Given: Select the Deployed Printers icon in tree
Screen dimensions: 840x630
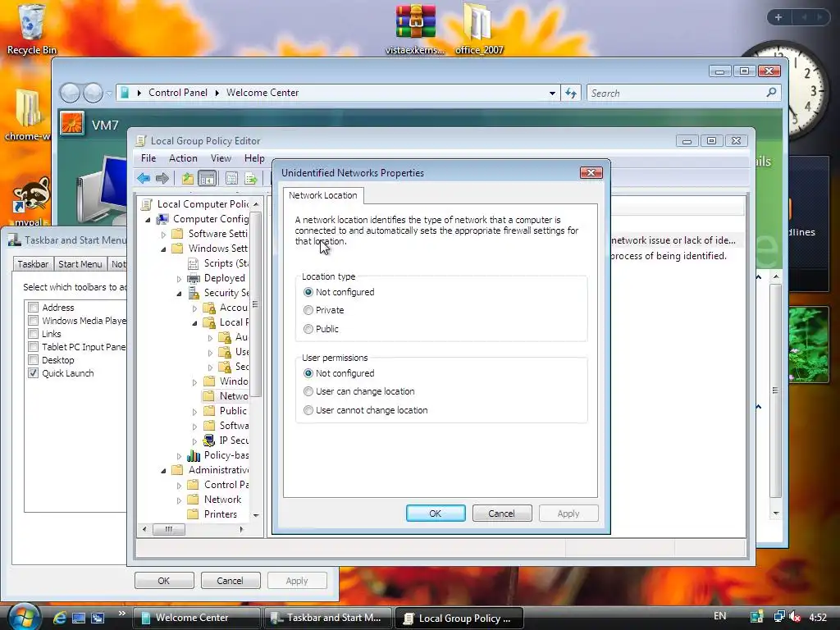Looking at the screenshot, I should click(194, 279).
